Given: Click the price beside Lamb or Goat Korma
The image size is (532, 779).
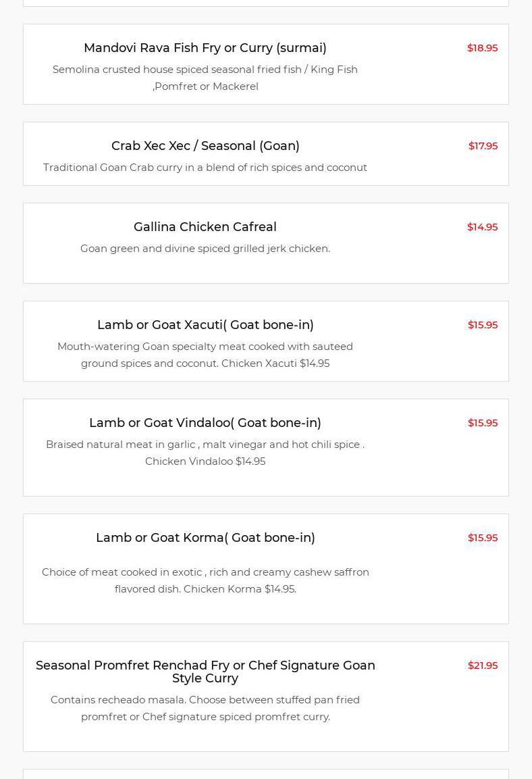Looking at the screenshot, I should click(x=482, y=538).
